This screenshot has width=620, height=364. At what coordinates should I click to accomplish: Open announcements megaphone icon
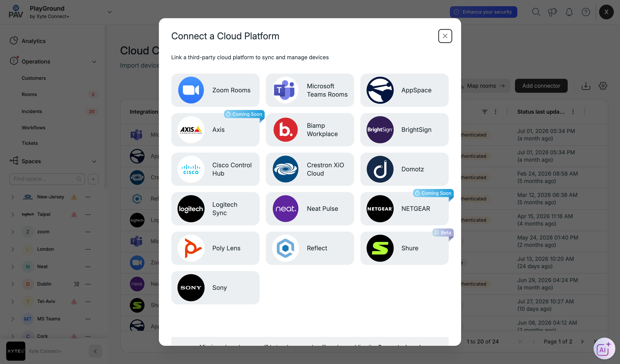click(553, 12)
